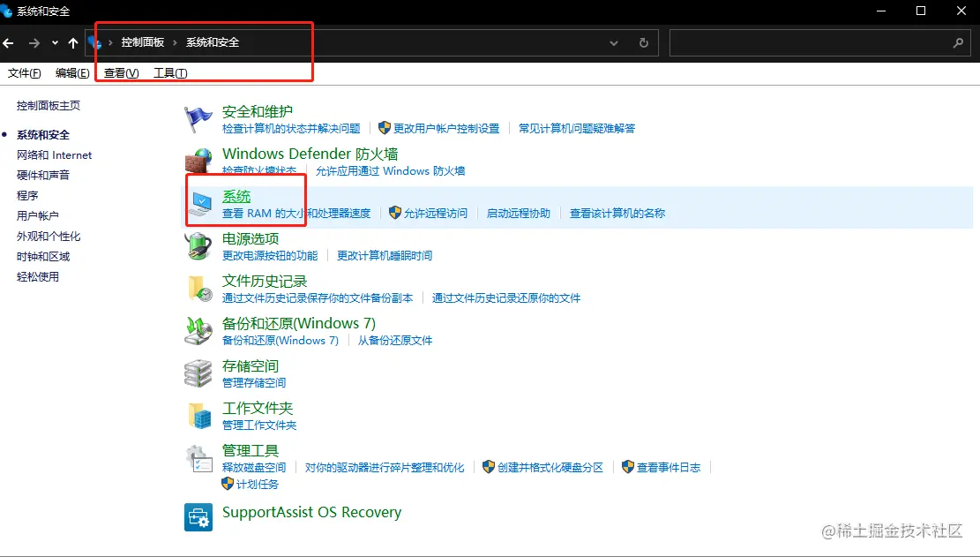Open 管理工作文件夹 link
This screenshot has height=557, width=980.
[x=259, y=425]
